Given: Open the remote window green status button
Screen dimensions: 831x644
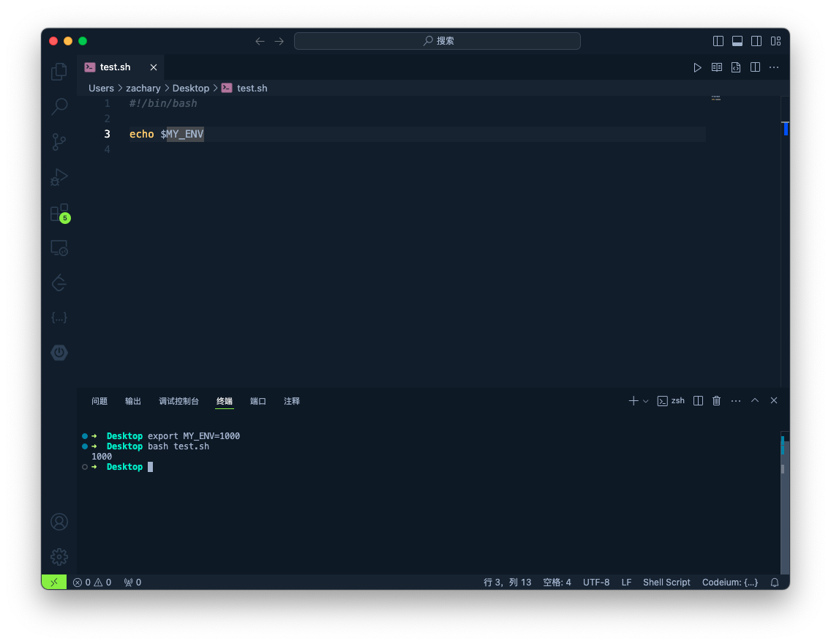Looking at the screenshot, I should click(x=54, y=583).
